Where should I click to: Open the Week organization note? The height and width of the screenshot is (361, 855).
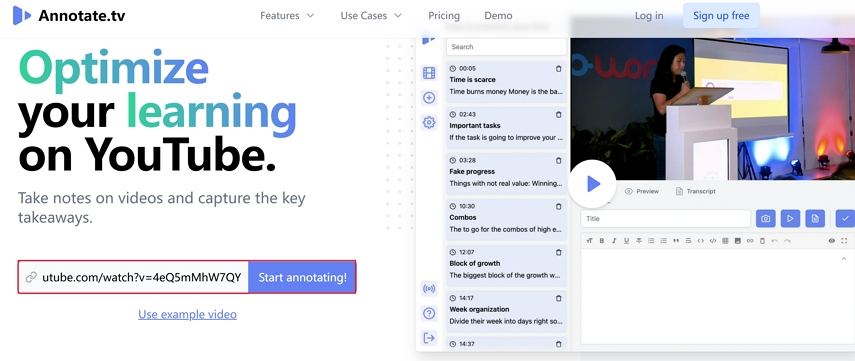click(506, 310)
